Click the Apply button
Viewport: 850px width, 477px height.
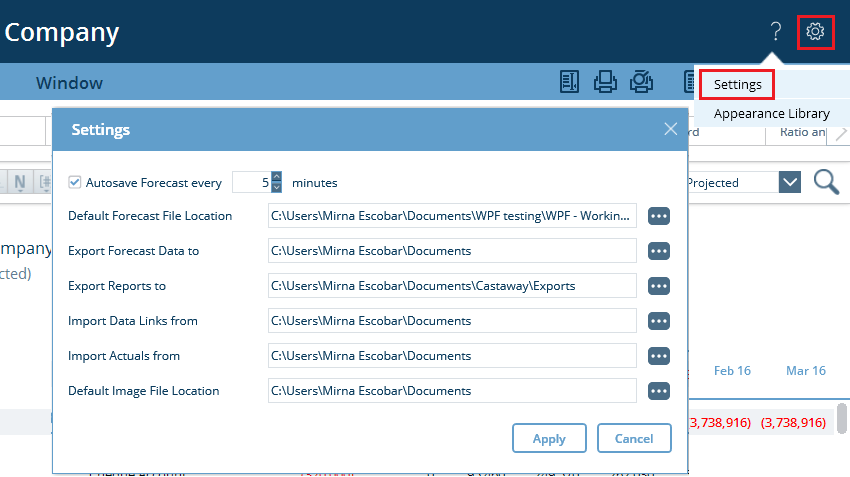[549, 438]
